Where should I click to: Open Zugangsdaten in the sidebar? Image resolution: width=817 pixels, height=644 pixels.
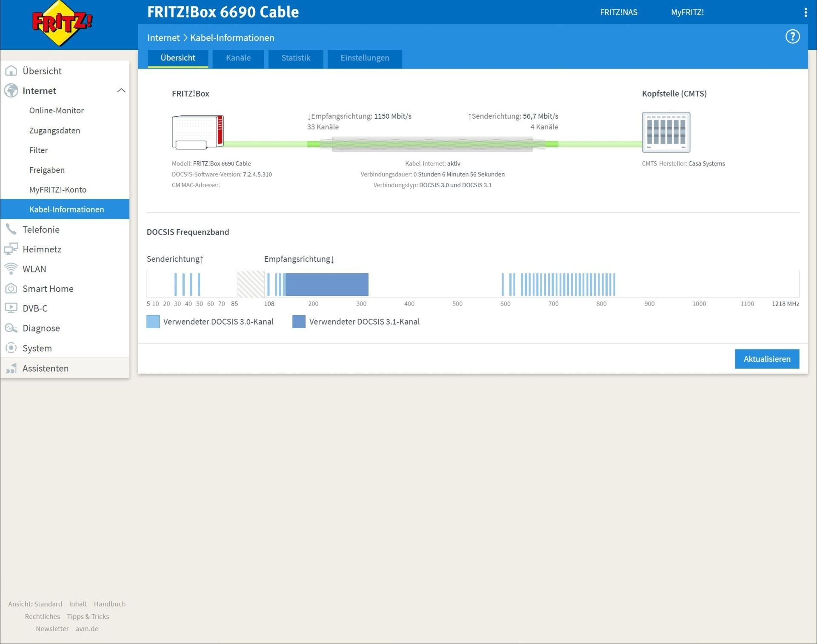pyautogui.click(x=54, y=131)
